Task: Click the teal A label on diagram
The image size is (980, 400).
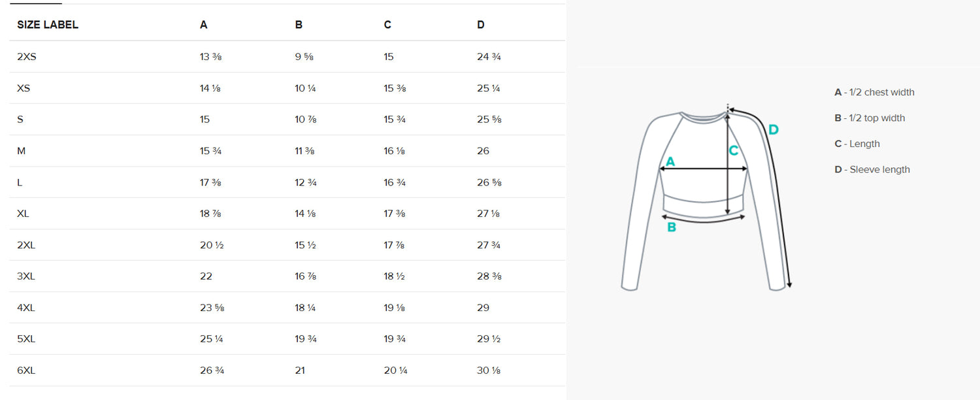Action: [670, 161]
